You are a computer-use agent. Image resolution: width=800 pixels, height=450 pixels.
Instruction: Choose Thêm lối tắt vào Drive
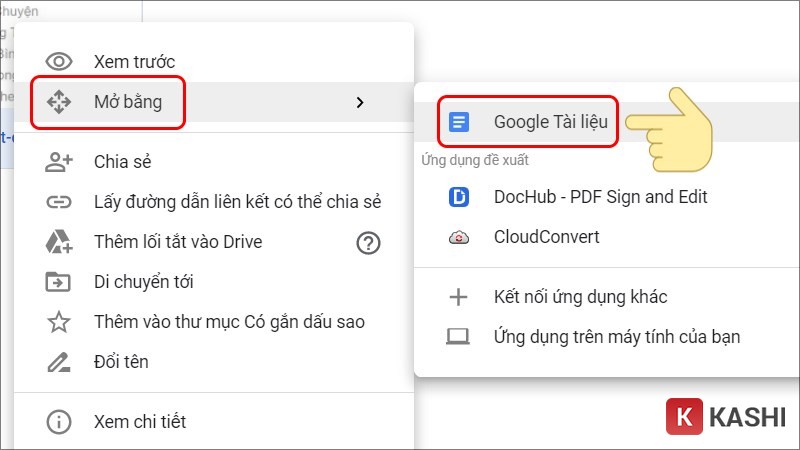214,242
